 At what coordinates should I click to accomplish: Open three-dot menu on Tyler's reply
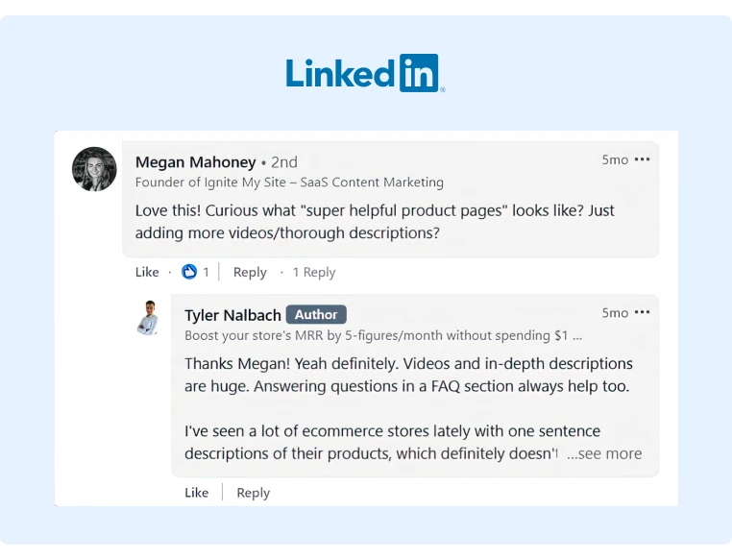coord(643,312)
